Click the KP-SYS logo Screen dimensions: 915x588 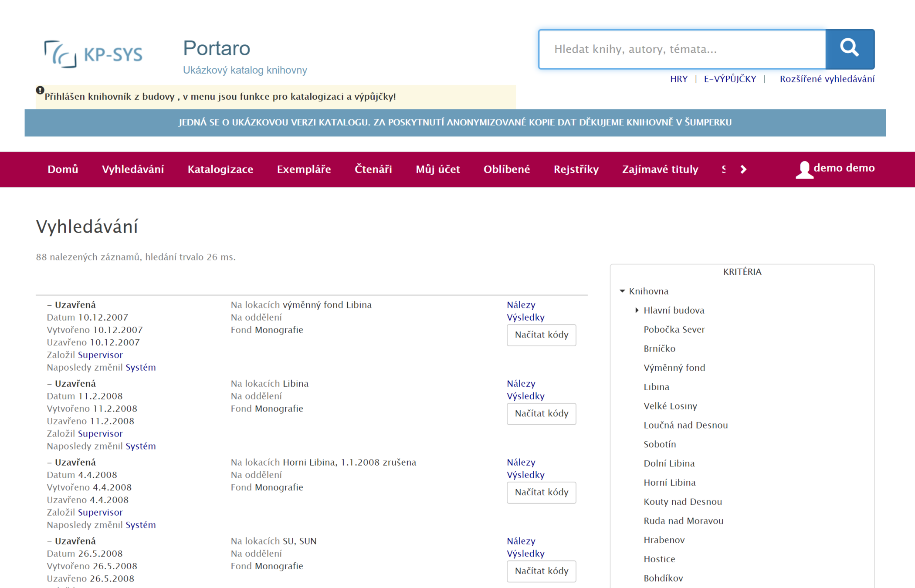[x=93, y=54]
